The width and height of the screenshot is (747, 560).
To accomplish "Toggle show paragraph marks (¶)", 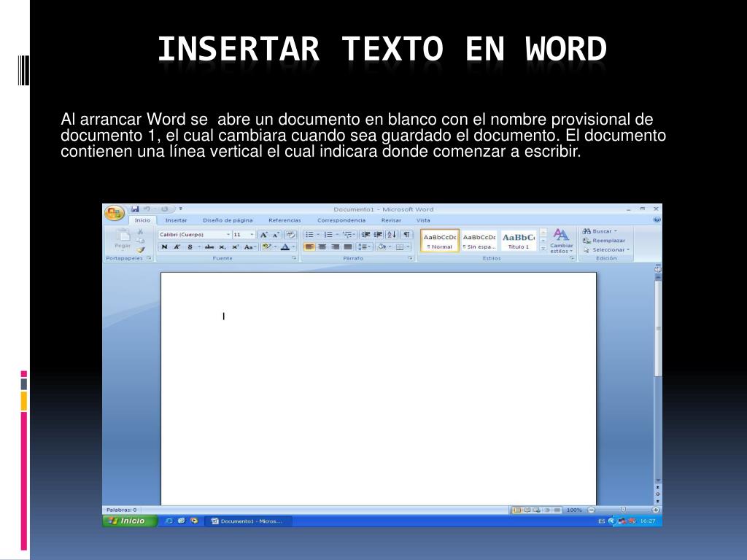I will pos(406,234).
